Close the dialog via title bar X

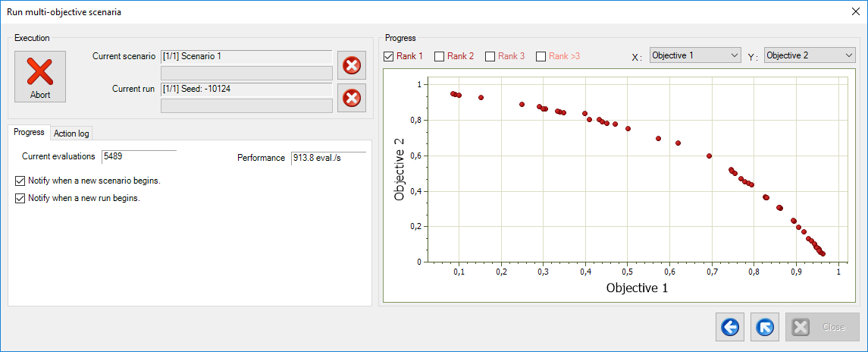854,11
